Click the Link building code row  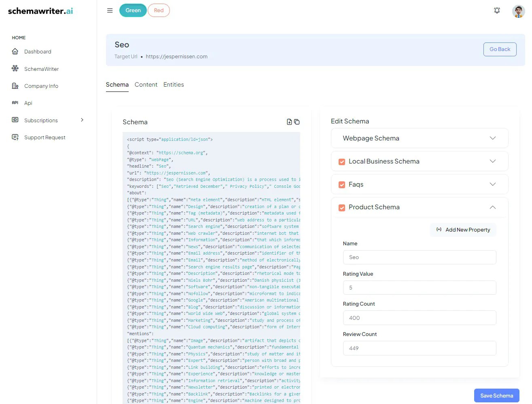coord(214,367)
